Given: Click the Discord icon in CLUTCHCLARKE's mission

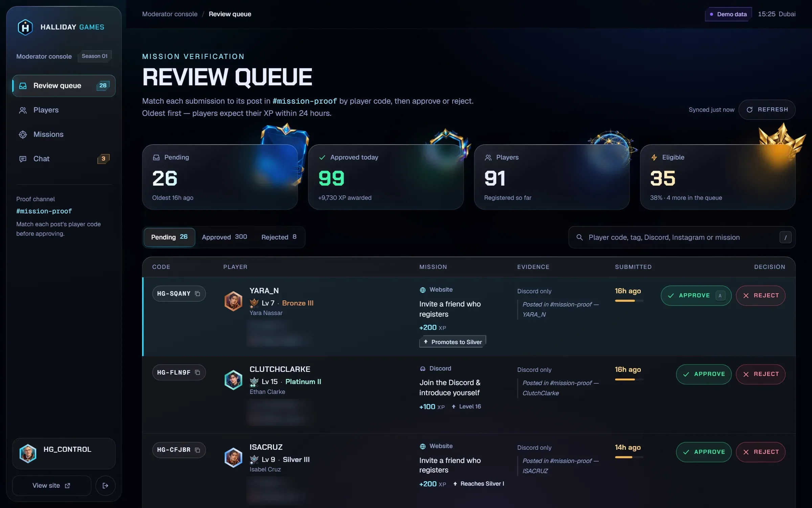Looking at the screenshot, I should 423,369.
